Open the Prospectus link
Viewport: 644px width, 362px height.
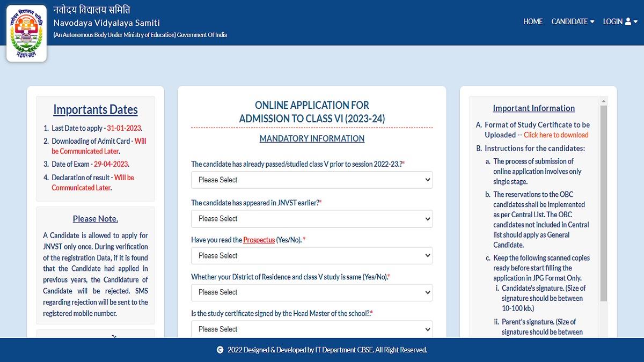(259, 240)
